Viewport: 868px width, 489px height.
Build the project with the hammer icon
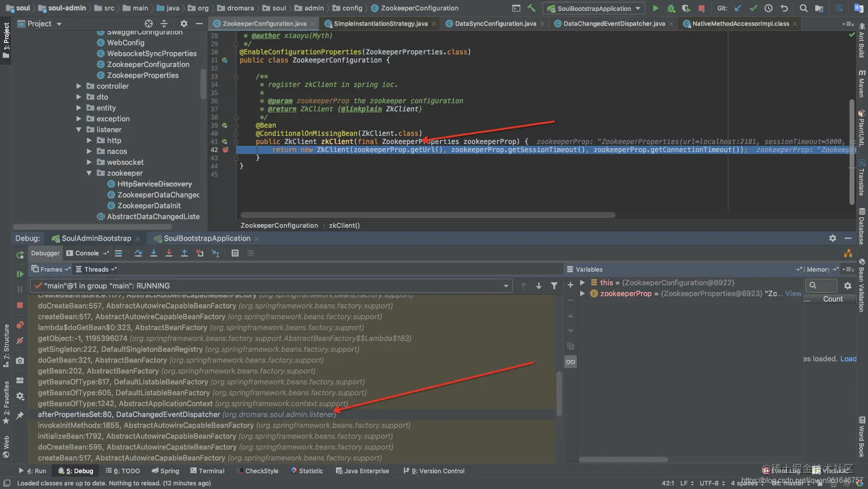click(x=532, y=9)
